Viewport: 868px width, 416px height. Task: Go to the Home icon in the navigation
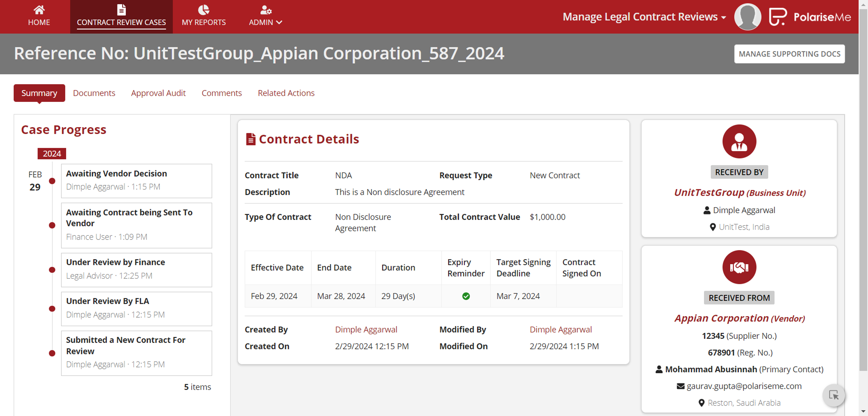point(39,10)
